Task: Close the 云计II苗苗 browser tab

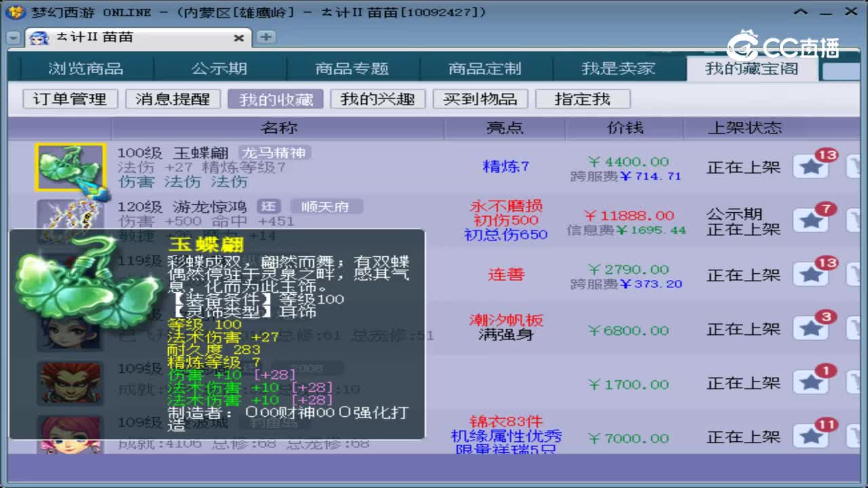Action: click(x=238, y=38)
